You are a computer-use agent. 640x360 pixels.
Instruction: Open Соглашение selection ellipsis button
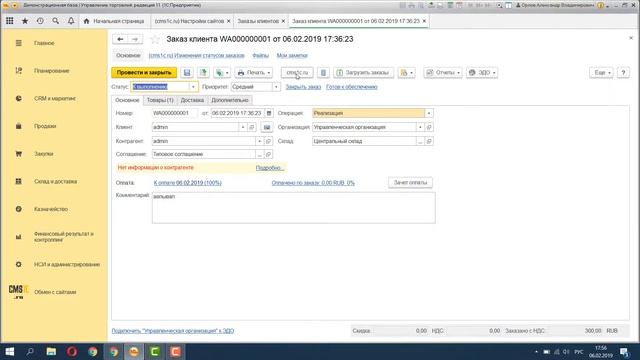click(260, 154)
